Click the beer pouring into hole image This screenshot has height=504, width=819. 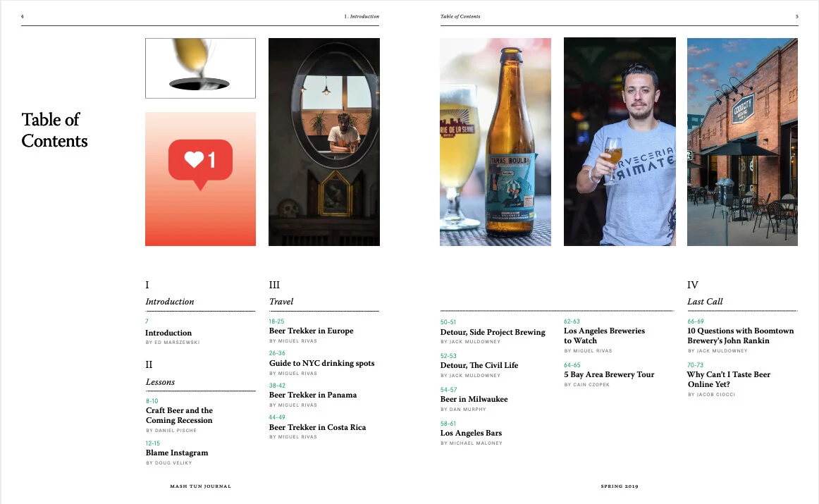tap(201, 68)
